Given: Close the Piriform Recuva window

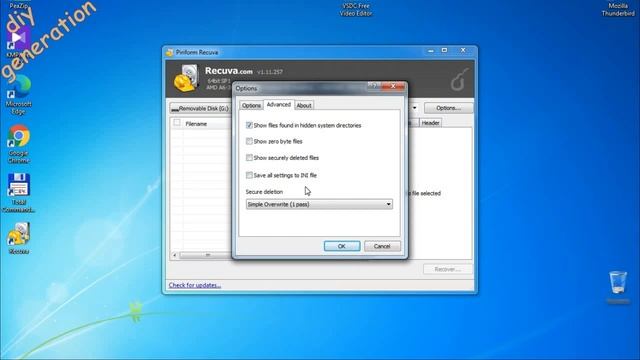Looking at the screenshot, I should pos(463,50).
